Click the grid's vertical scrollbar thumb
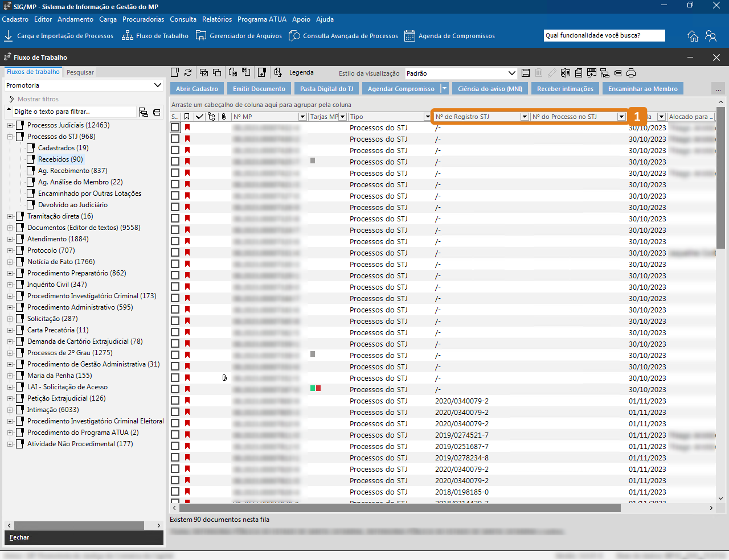Image resolution: width=729 pixels, height=560 pixels. [720, 178]
